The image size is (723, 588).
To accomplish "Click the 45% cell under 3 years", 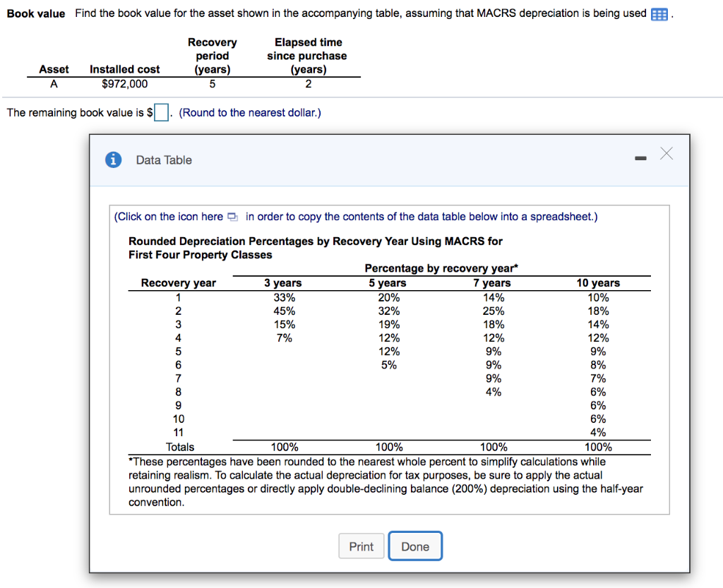I will (x=285, y=311).
